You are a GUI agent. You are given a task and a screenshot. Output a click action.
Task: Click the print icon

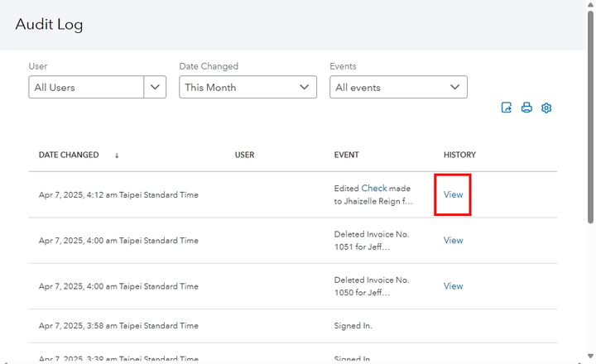click(x=526, y=108)
